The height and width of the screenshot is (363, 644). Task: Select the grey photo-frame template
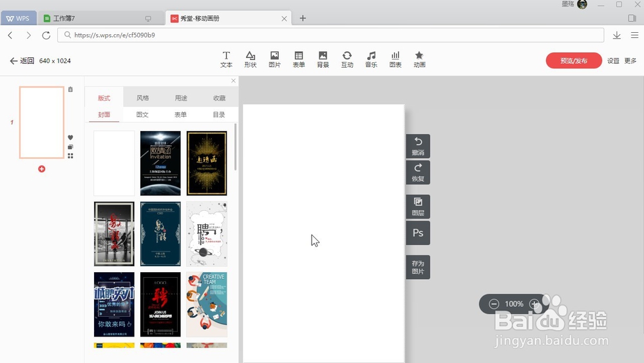[x=114, y=234]
